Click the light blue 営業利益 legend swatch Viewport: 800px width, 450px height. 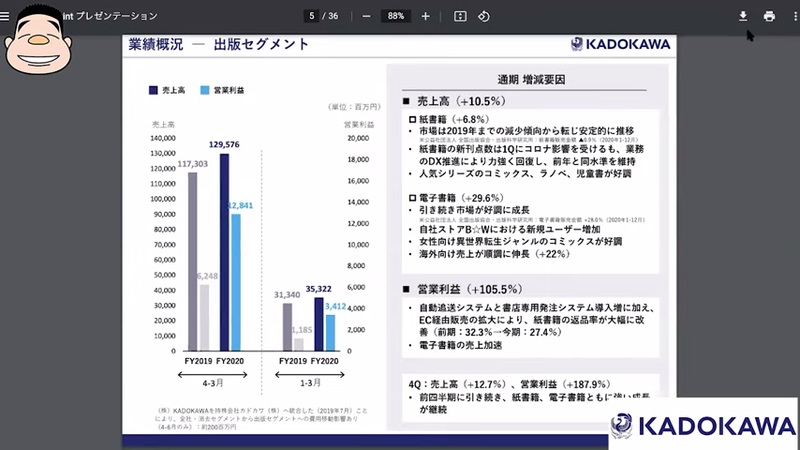(205, 90)
